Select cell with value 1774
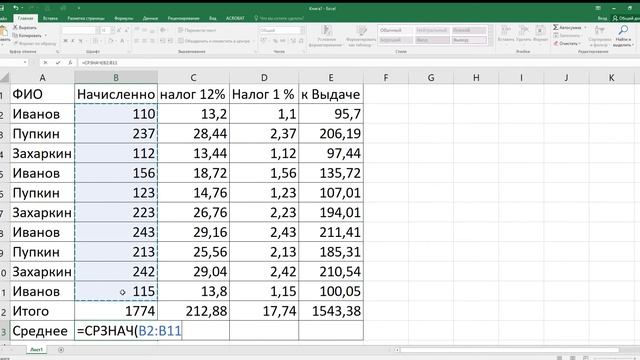The height and width of the screenshot is (360, 640). pyautogui.click(x=116, y=311)
